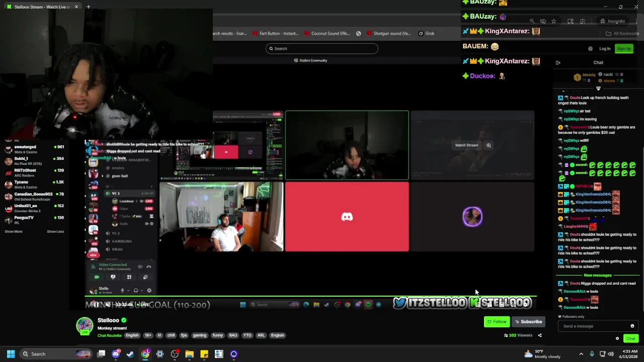Open United21_en's channel in the sidebar
Image resolution: width=644 pixels, height=362 pixels.
(34, 208)
